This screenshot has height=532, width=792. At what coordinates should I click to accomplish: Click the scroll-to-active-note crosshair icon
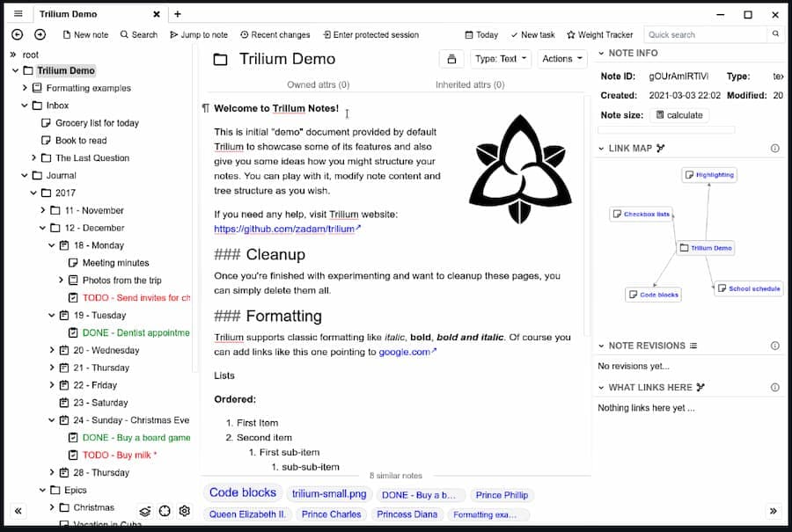[x=165, y=511]
